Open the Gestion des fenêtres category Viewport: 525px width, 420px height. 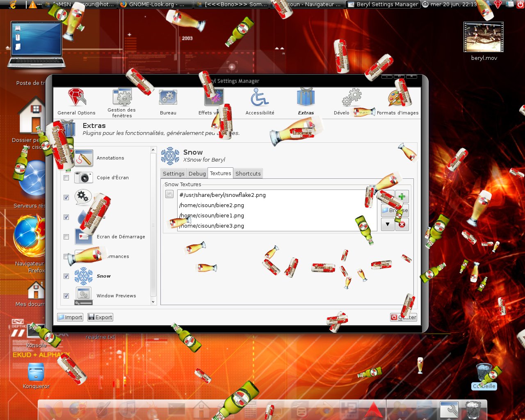tap(122, 103)
